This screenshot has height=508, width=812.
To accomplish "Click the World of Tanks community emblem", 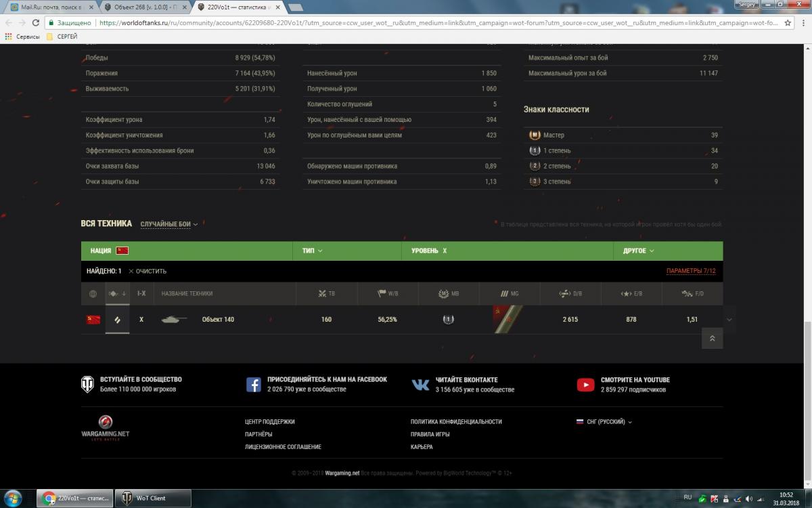I will pyautogui.click(x=88, y=385).
